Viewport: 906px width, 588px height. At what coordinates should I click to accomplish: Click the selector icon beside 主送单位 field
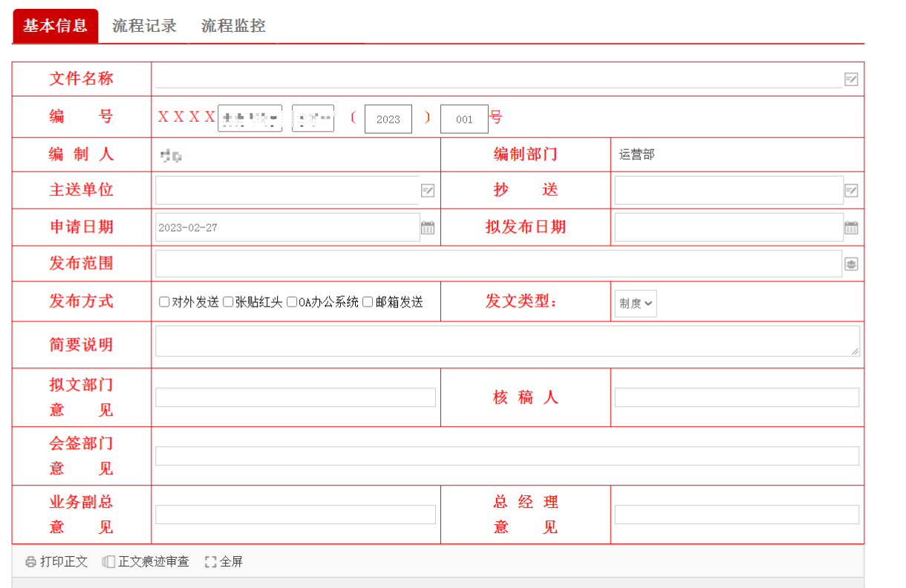(428, 191)
